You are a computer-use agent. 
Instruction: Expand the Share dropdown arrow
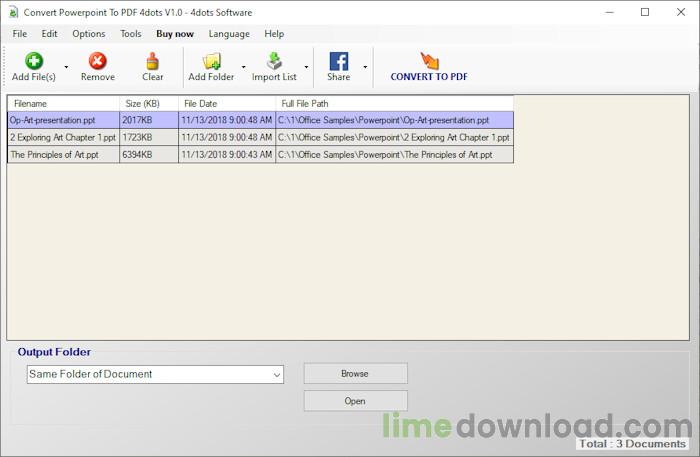[x=365, y=67]
